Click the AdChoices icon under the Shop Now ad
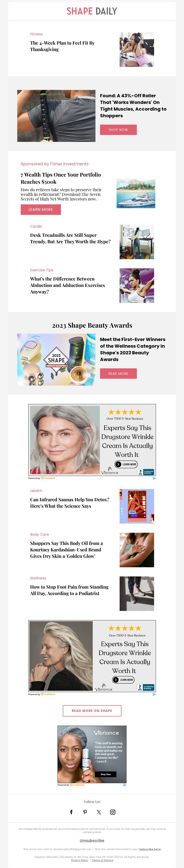 [125, 785]
